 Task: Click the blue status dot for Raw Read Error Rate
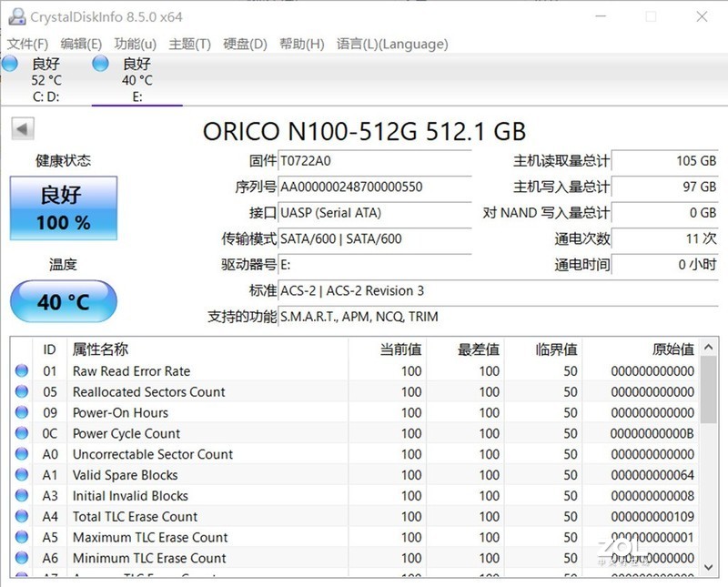tap(22, 371)
